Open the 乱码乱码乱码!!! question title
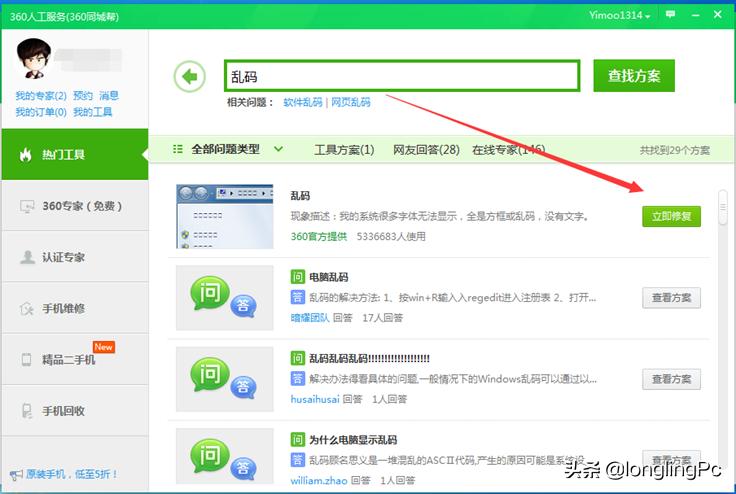 click(x=369, y=358)
